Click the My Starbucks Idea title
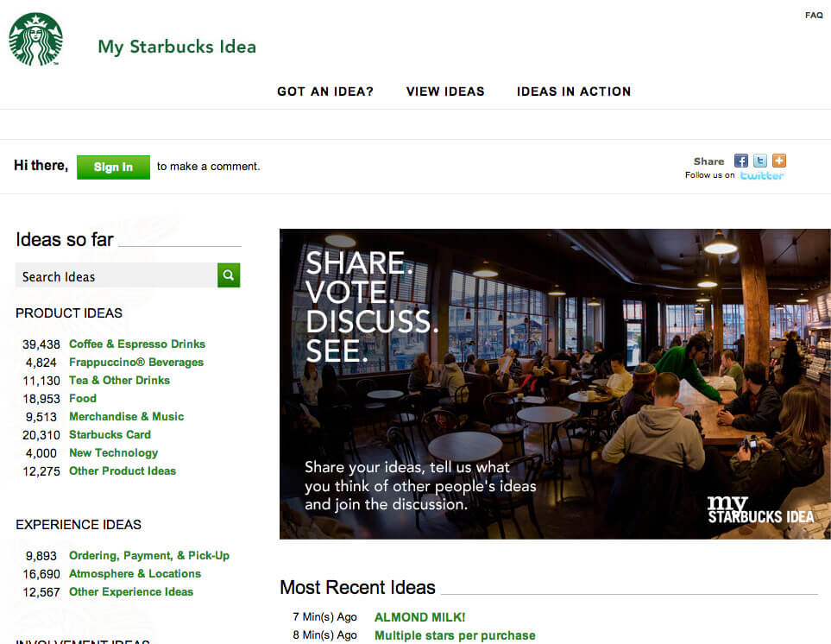The height and width of the screenshot is (644, 831). click(177, 47)
